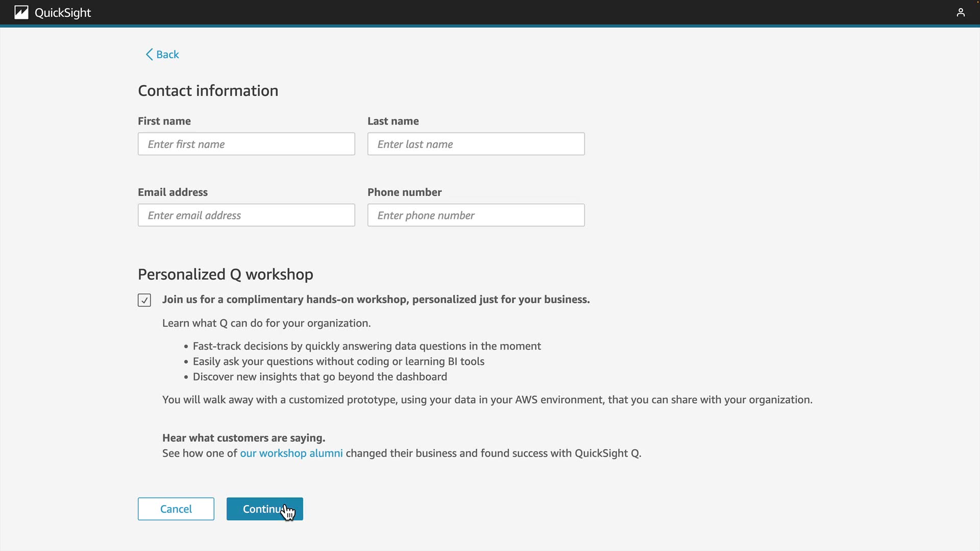Click the First name label
The height and width of the screenshot is (551, 980).
pyautogui.click(x=164, y=121)
